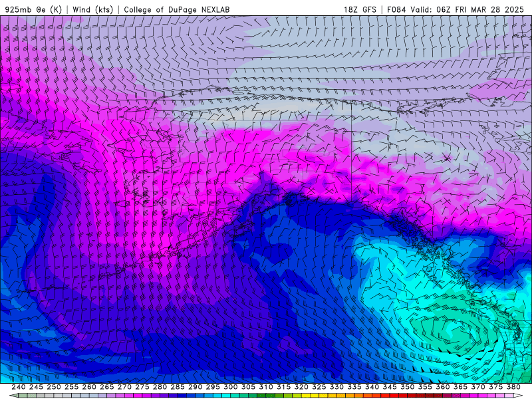This screenshot has height=399, width=532.
Task: Click the 340 value on the color scale
Action: coord(372,387)
